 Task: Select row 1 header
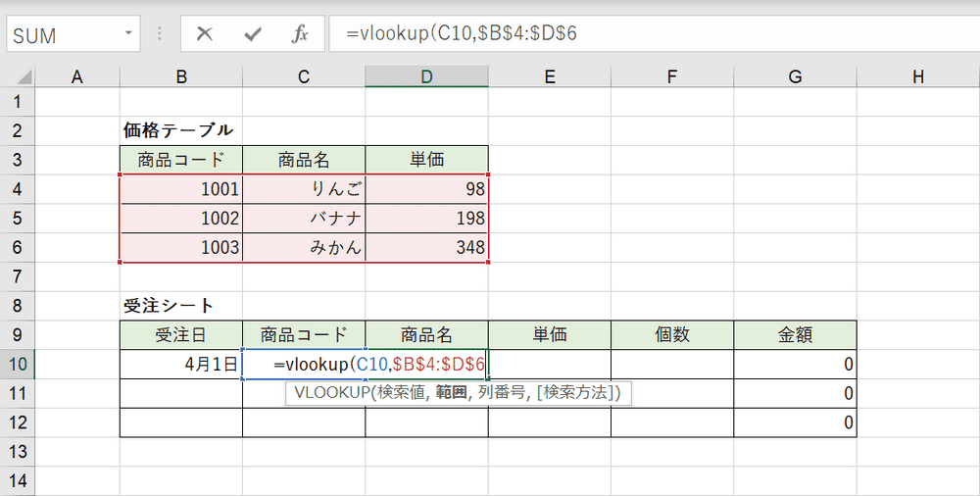[x=18, y=101]
